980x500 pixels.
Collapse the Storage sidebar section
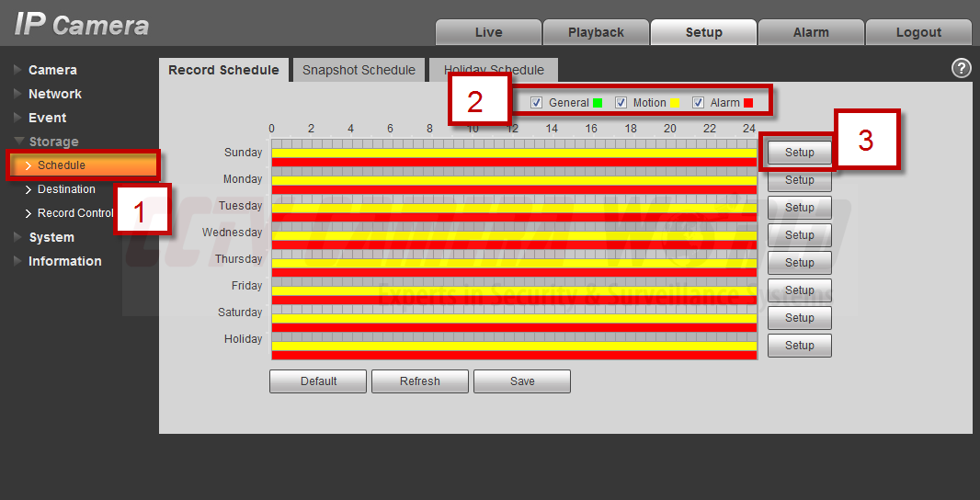click(53, 142)
